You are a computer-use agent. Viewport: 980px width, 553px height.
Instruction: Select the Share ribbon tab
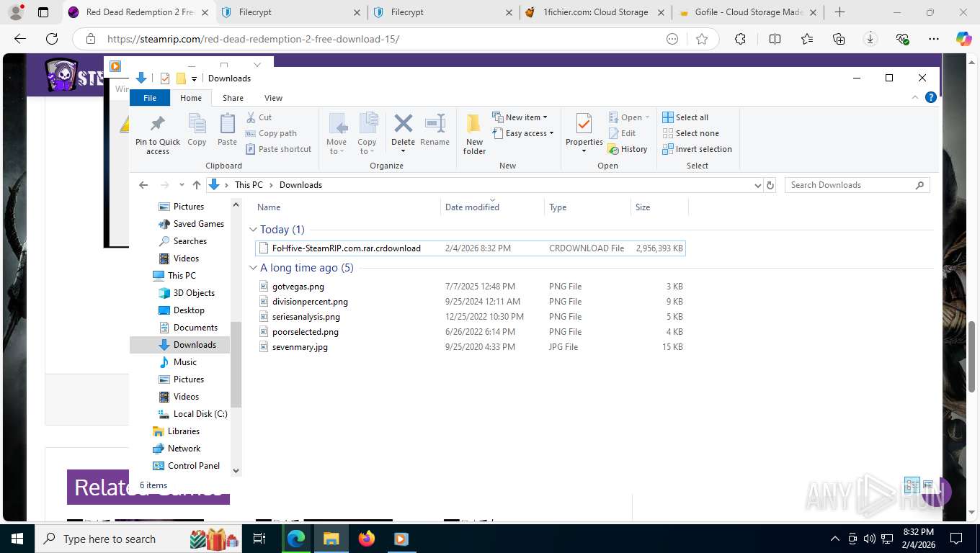point(233,98)
